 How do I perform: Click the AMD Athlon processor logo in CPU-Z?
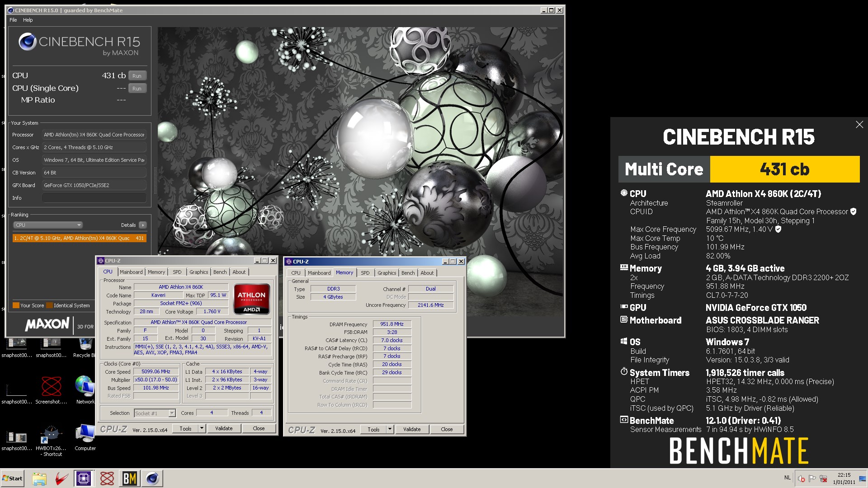(252, 299)
